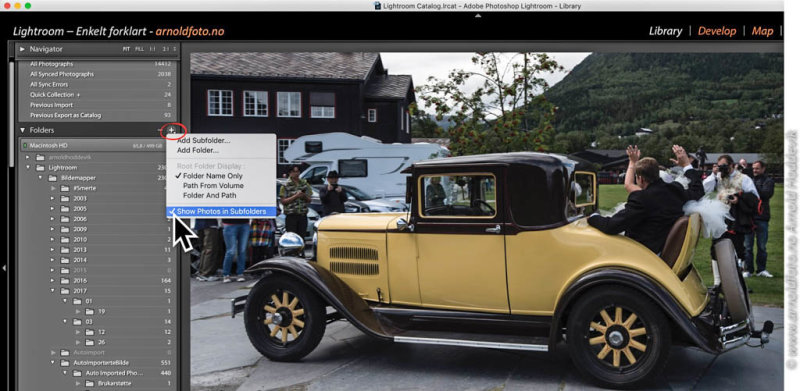Choose Add Folder... from the menu

pos(198,151)
